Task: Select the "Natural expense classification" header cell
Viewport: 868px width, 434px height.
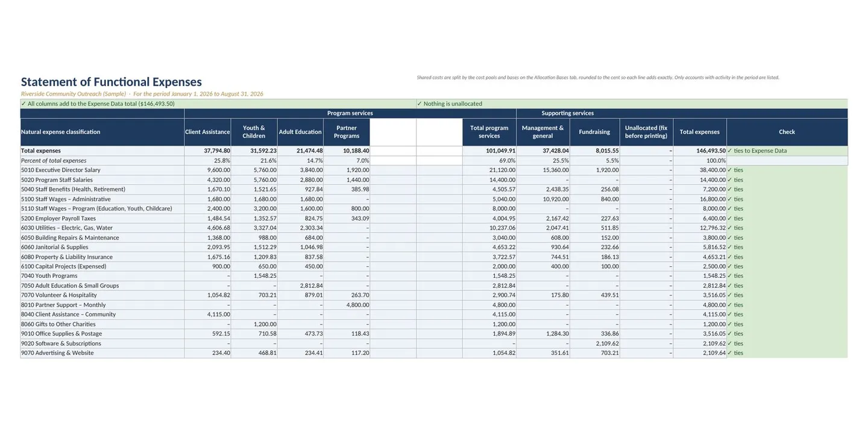Action: pos(102,132)
